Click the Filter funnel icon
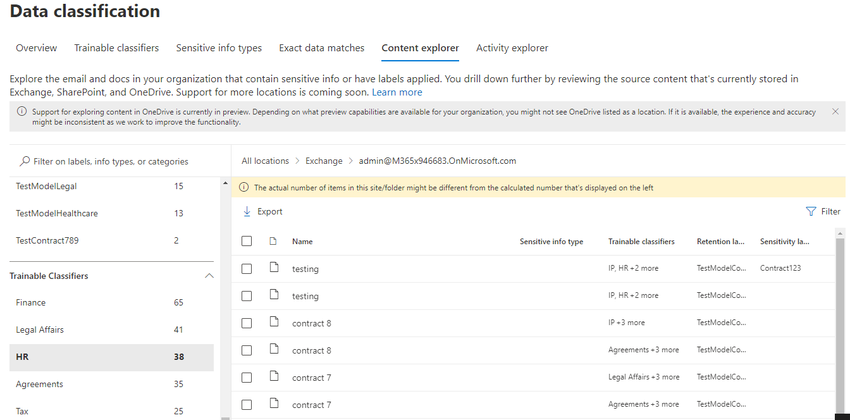 coord(810,212)
